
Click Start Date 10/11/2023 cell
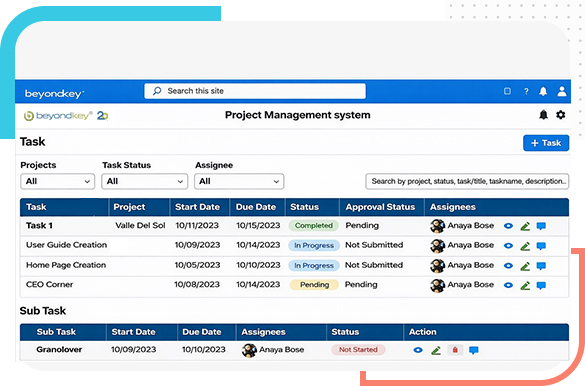pos(197,226)
